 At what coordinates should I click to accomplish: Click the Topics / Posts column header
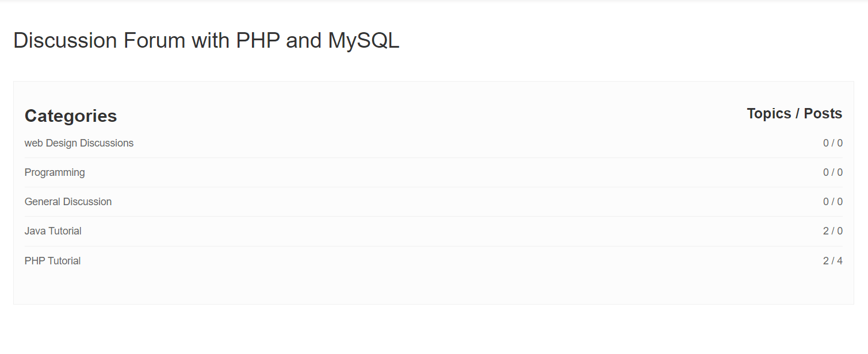pos(794,113)
